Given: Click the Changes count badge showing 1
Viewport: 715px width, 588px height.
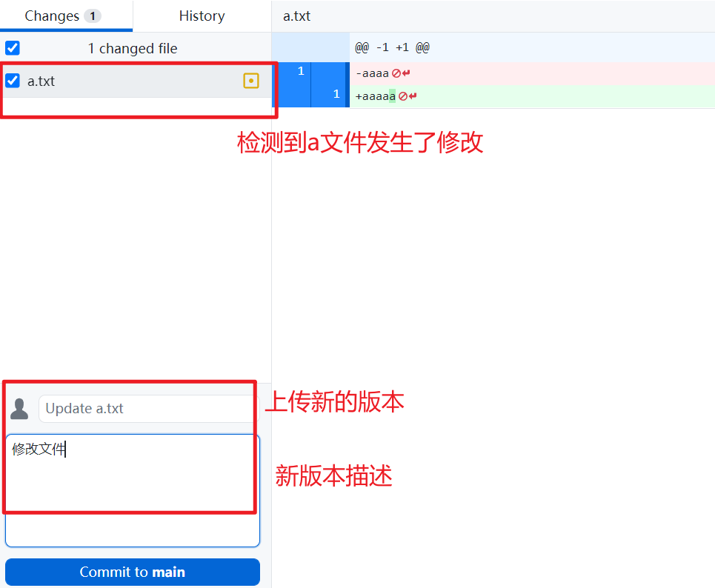Looking at the screenshot, I should [93, 16].
